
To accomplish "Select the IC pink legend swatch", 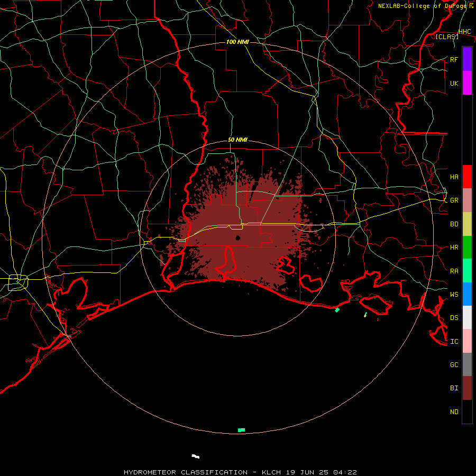I will tap(467, 341).
